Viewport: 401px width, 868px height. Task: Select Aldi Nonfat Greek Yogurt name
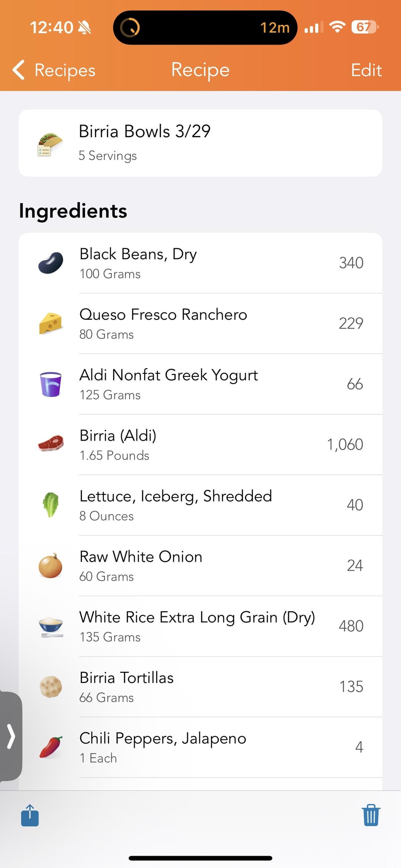coord(169,375)
